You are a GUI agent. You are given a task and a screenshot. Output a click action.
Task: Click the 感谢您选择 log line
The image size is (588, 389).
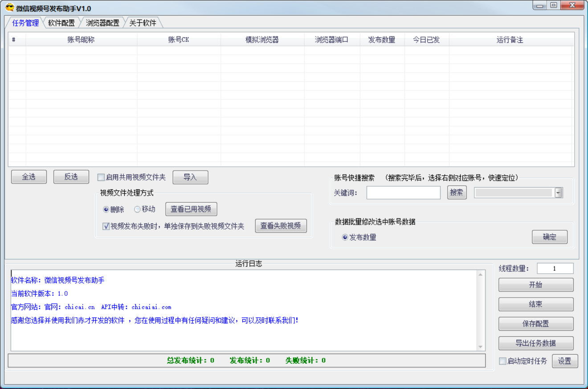pos(155,320)
